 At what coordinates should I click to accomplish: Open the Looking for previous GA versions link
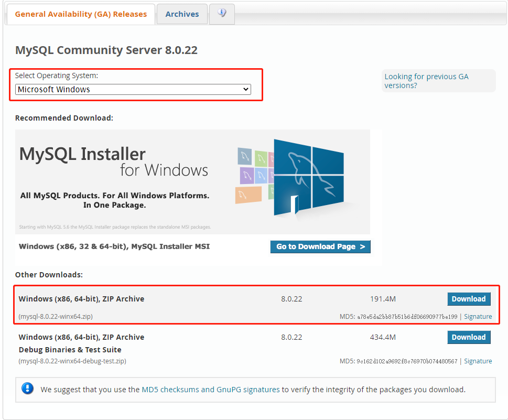(426, 81)
